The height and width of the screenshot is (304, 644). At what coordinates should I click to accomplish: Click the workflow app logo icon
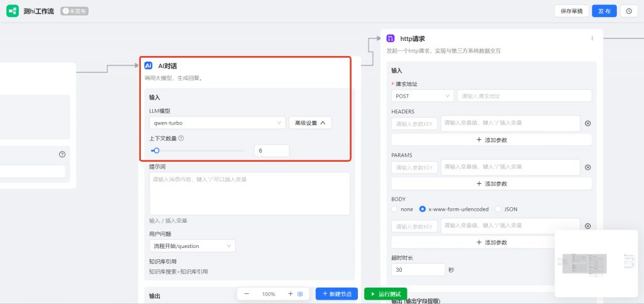[12, 11]
